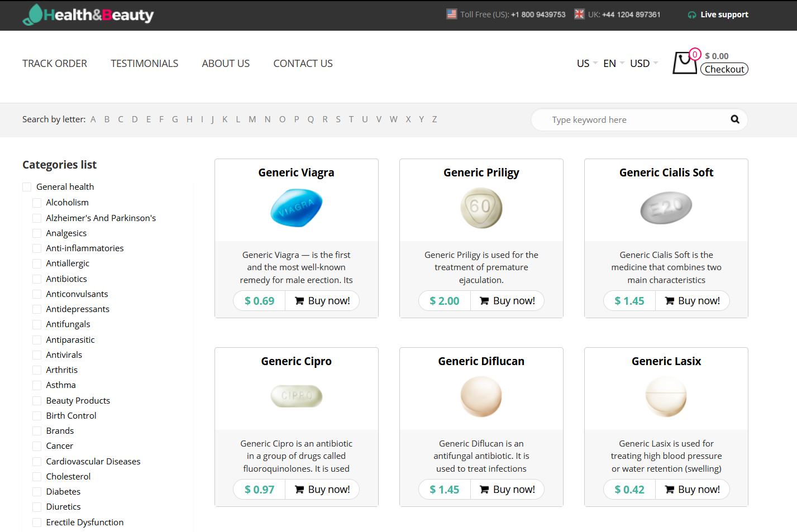The height and width of the screenshot is (532, 797).
Task: Click the Checkout button
Action: 724,69
